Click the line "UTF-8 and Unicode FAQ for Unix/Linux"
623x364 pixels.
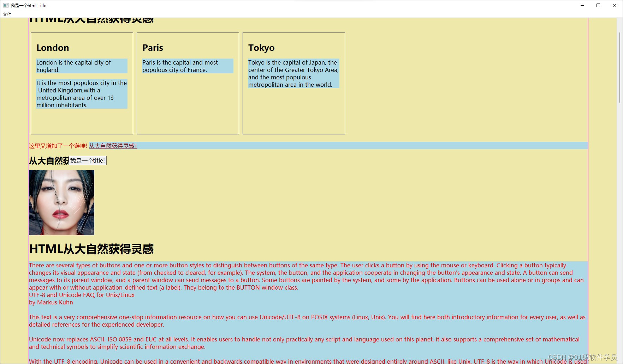[82, 295]
